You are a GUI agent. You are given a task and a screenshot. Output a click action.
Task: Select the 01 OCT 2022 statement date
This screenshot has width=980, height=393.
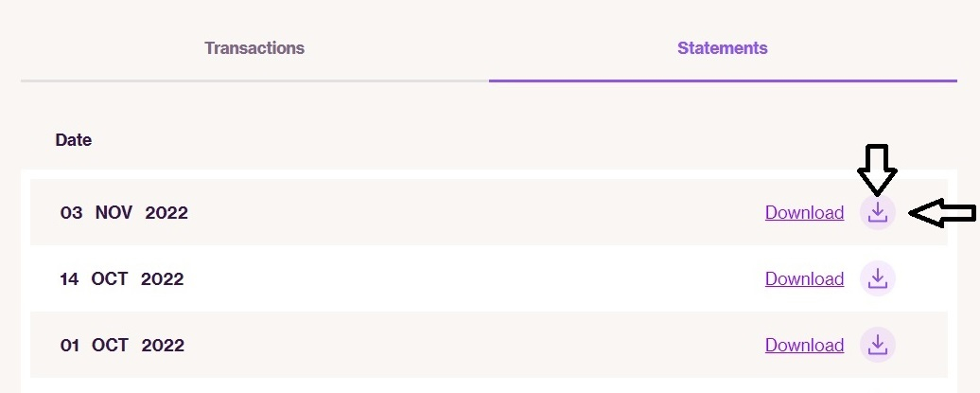point(122,346)
